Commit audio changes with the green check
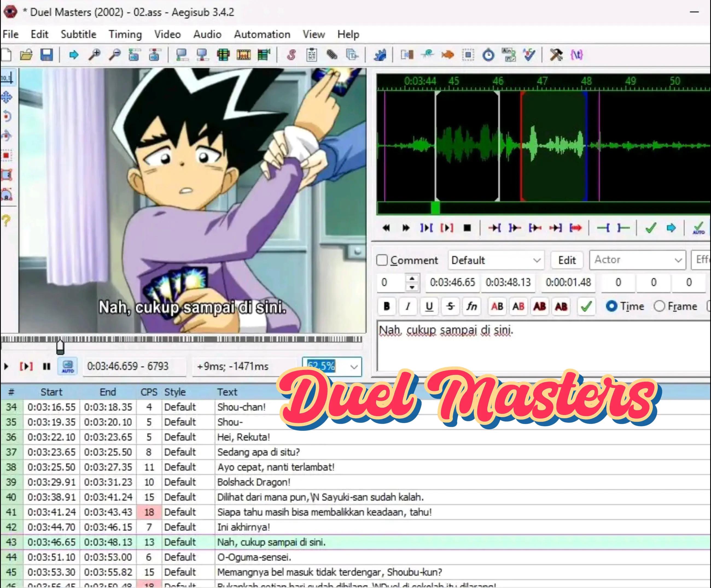 651,228
